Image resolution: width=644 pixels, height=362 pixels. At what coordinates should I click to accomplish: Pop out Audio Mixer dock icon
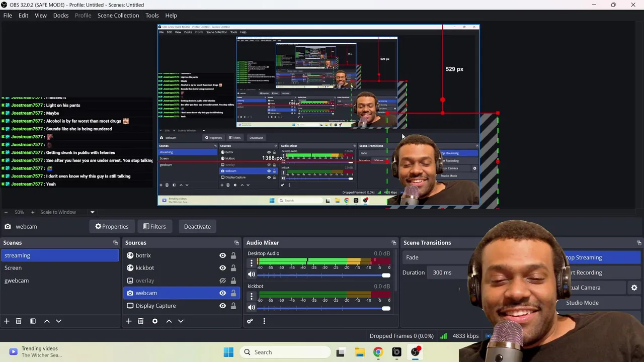tap(394, 243)
